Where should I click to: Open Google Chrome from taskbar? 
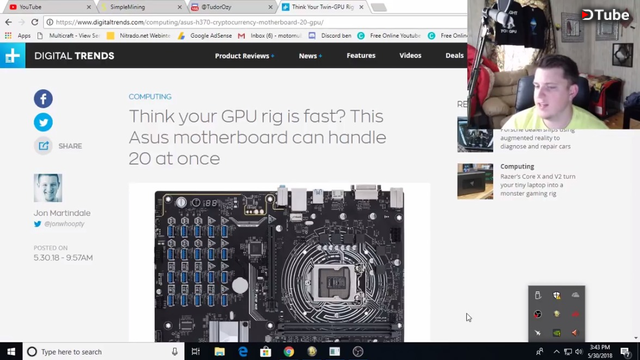click(289, 351)
